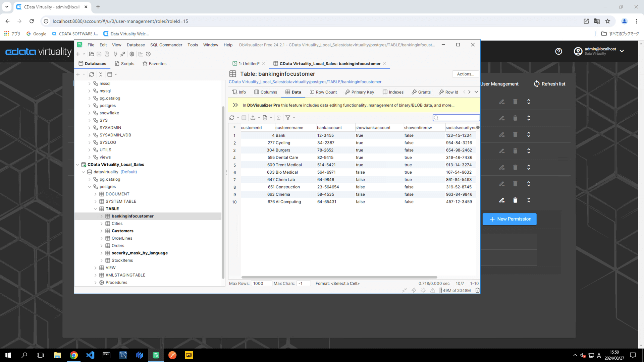
Task: Click the database connect plug icon
Action: [x=115, y=54]
